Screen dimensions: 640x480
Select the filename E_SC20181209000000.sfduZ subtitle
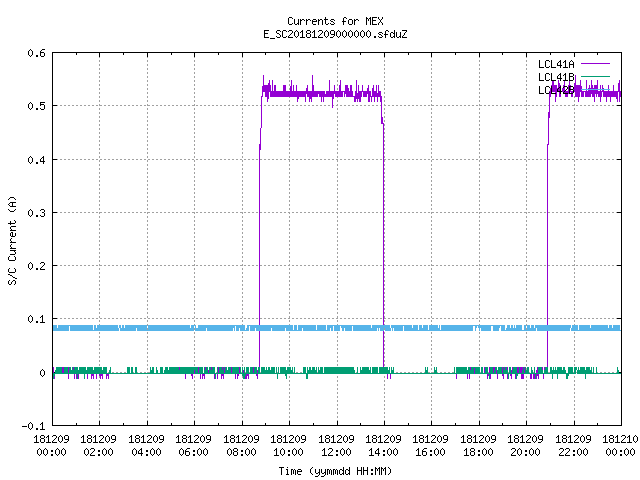tap(335, 34)
